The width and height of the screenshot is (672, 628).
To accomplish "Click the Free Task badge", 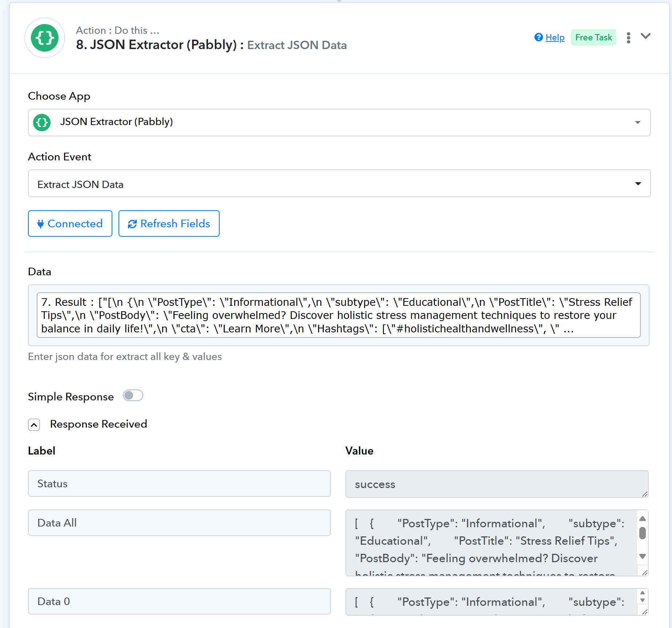I will coord(593,37).
